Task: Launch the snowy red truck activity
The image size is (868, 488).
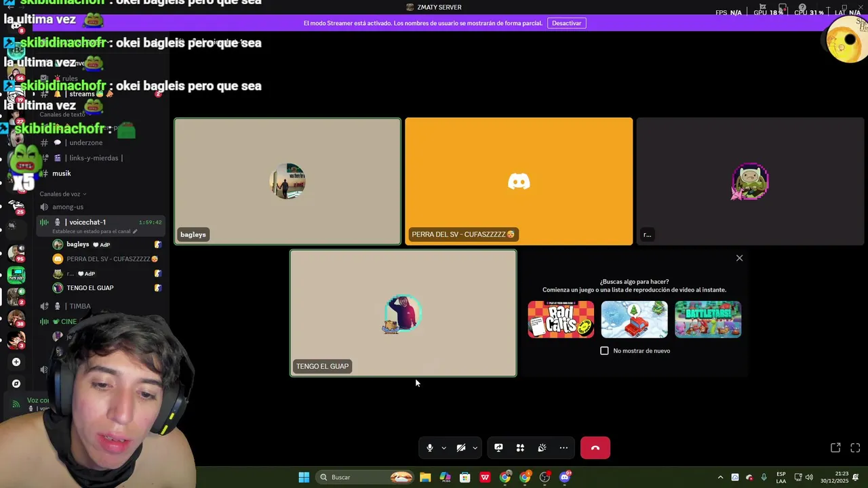Action: click(x=634, y=319)
